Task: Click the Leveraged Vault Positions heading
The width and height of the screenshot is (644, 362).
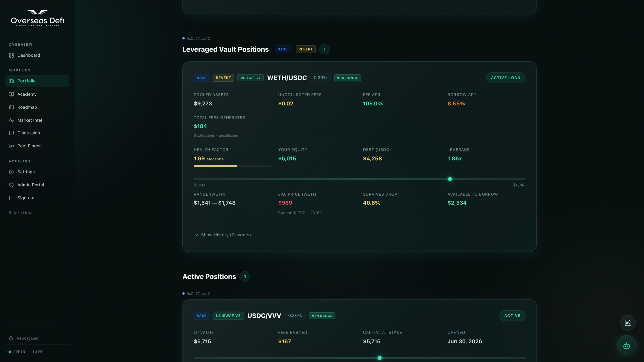Action: (225, 49)
